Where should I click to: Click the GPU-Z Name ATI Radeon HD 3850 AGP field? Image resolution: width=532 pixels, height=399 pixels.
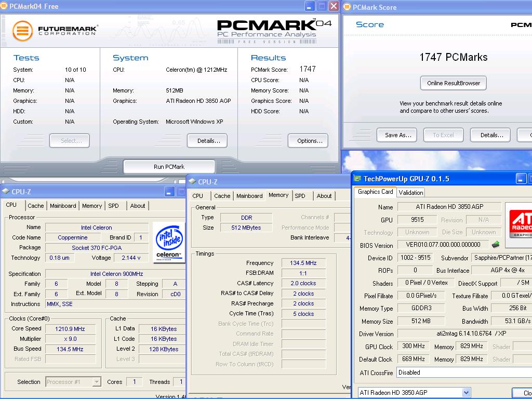coord(449,207)
